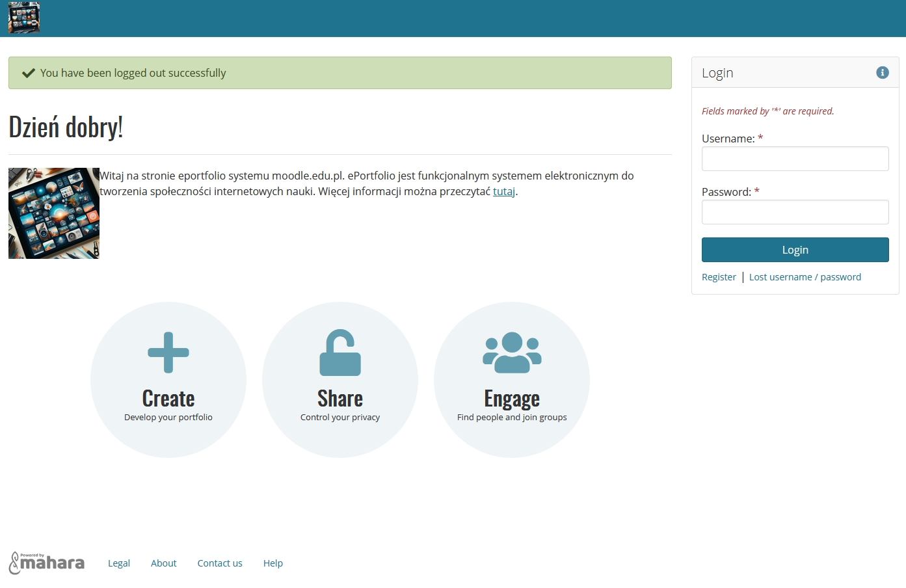Viewport: 906px width, 588px height.
Task: Go to the About footer link
Action: (x=163, y=563)
